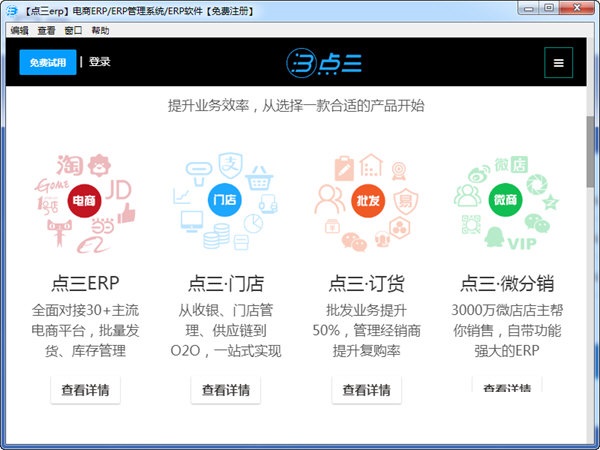Click the blue 门店 circle icon

(225, 200)
